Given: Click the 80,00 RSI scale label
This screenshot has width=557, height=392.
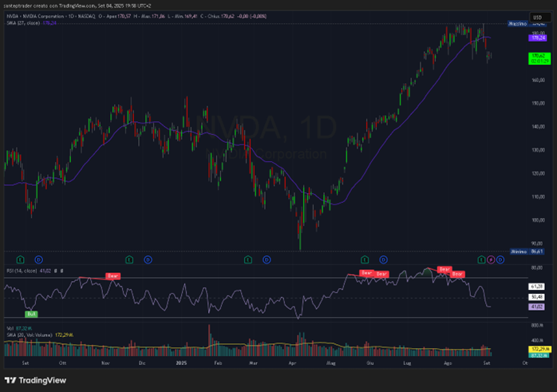Looking at the screenshot, I should tap(536, 267).
